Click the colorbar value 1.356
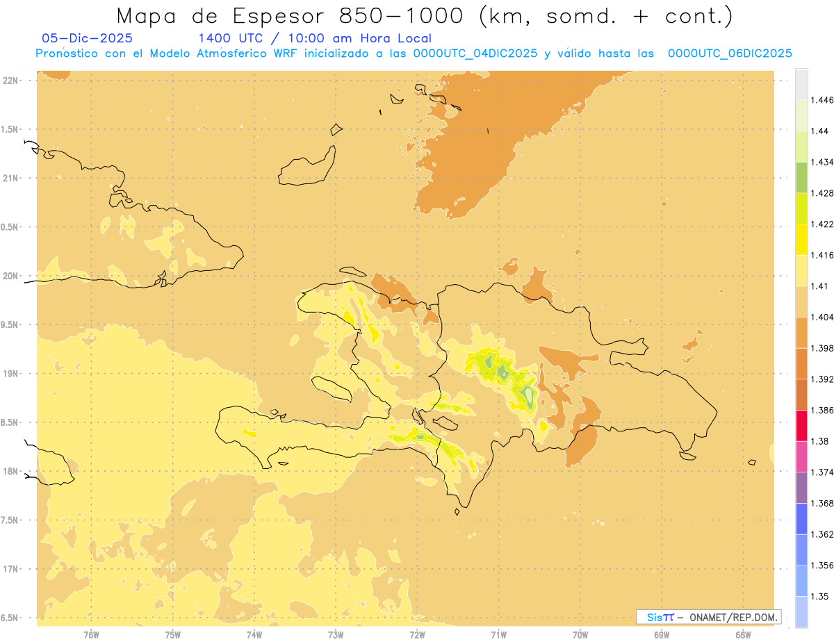 point(822,565)
